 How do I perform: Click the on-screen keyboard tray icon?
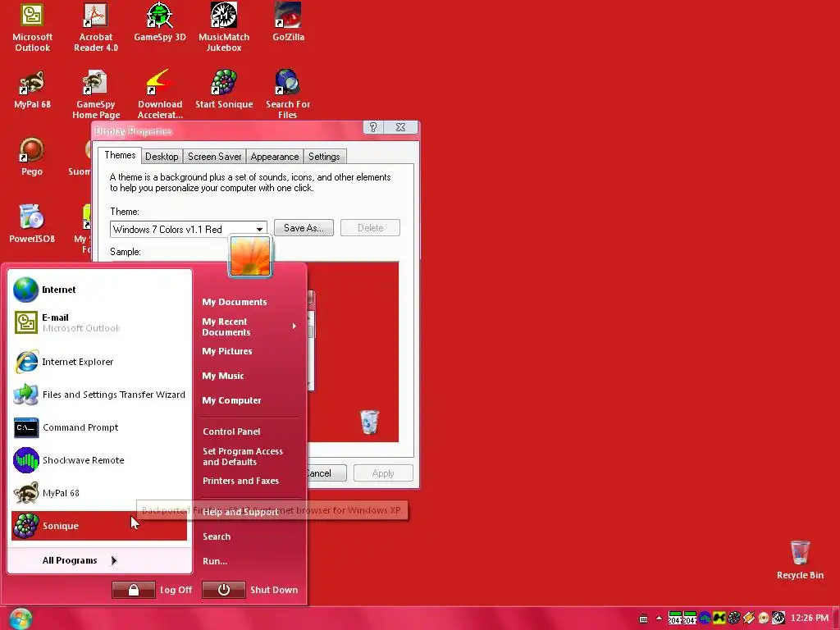643,619
